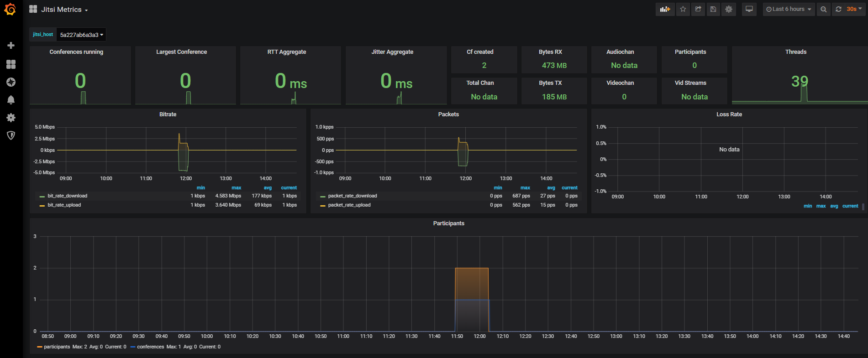Sort Bitrate legend by avg column
This screenshot has width=868, height=358.
pos(268,188)
